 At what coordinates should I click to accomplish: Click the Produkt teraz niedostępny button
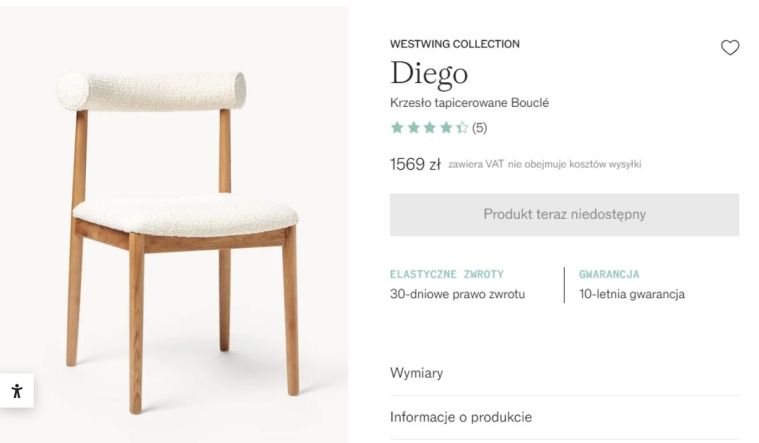pos(564,214)
